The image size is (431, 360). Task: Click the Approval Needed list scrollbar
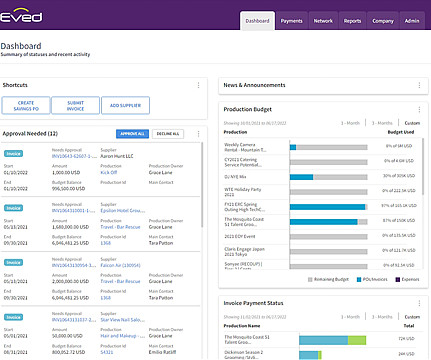tap(202, 185)
